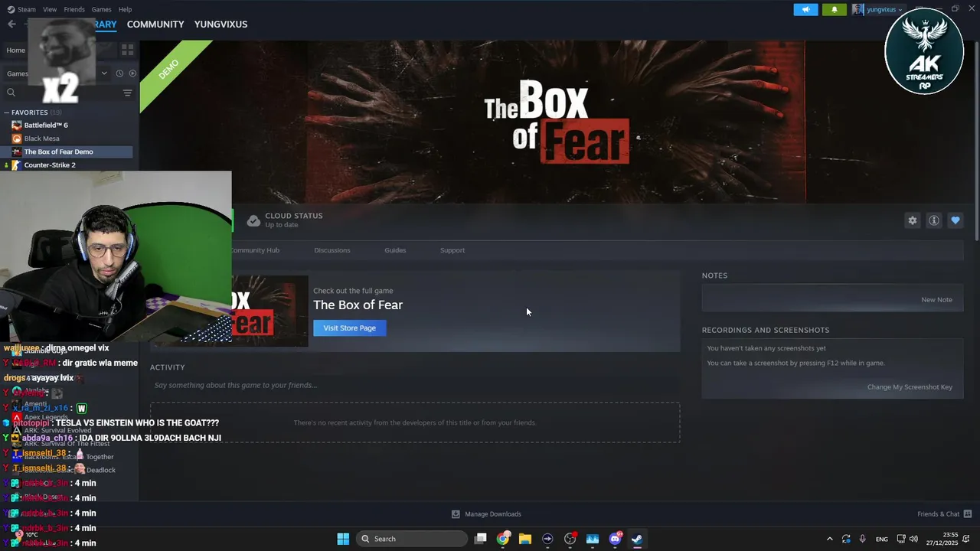Click the microphone tray icon
The width and height of the screenshot is (980, 551).
point(863,539)
